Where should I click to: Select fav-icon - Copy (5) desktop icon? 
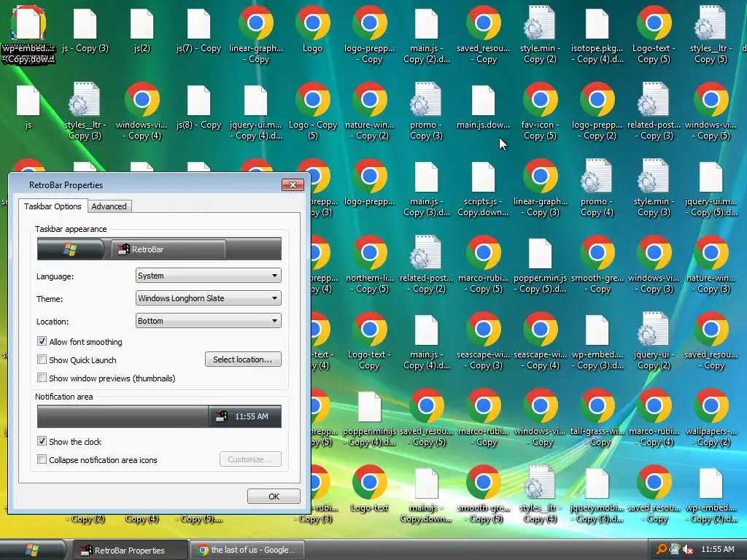click(541, 111)
